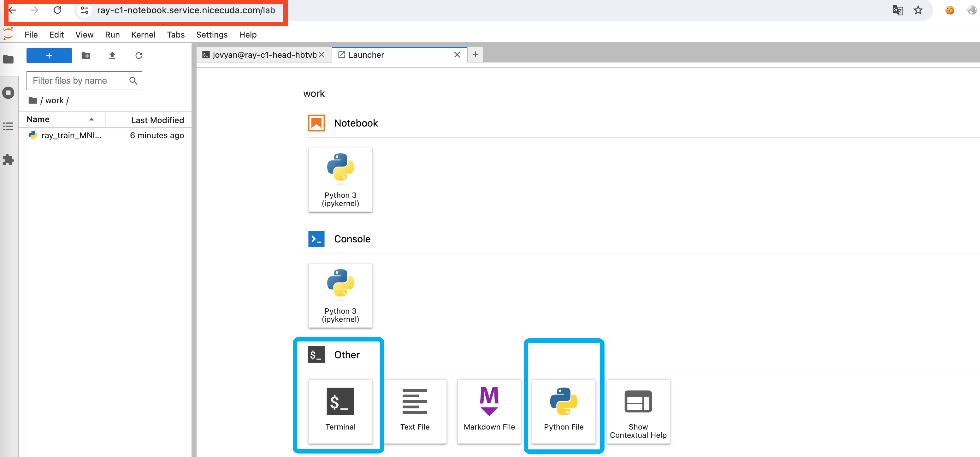Launch Python 3 notebook kernel card
The image size is (980, 457).
click(x=340, y=180)
